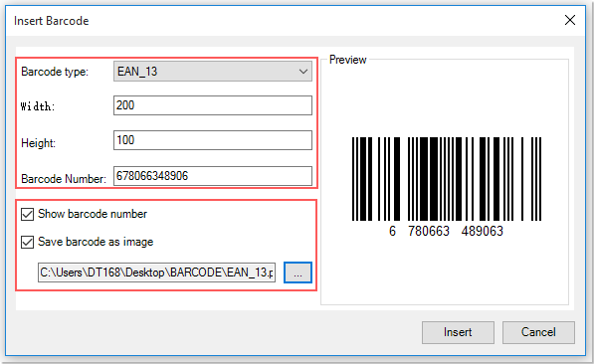Open the Barcode type dropdown

pos(213,72)
